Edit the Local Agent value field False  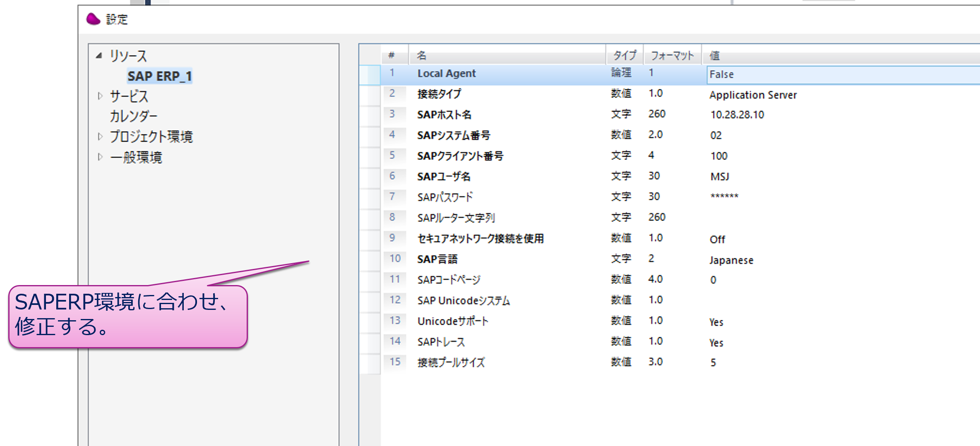coord(843,74)
